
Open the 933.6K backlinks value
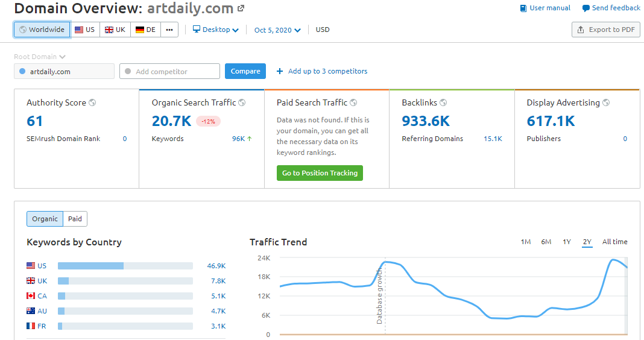click(x=426, y=121)
